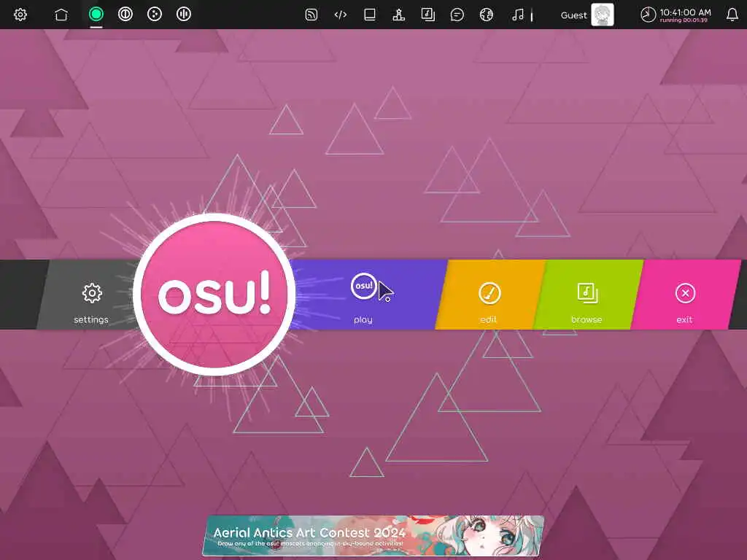The width and height of the screenshot is (747, 560).
Task: Open the now playing music icon
Action: click(x=518, y=15)
